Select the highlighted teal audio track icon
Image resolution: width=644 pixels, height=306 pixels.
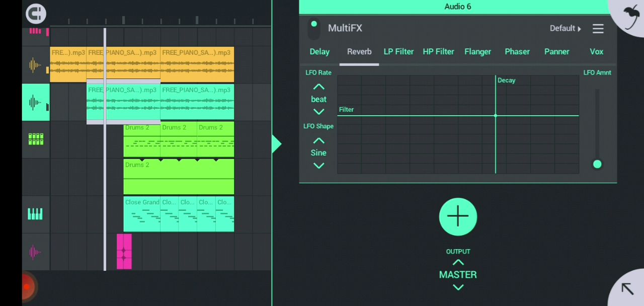(x=35, y=103)
